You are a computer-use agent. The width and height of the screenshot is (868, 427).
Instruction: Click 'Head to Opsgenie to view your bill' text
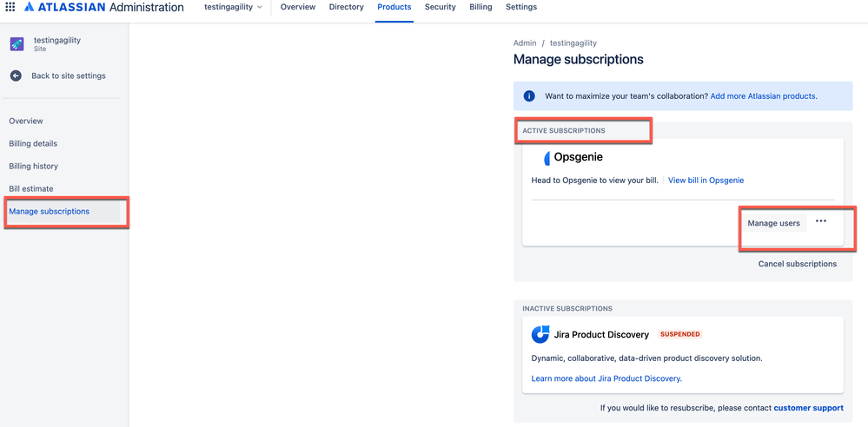595,181
